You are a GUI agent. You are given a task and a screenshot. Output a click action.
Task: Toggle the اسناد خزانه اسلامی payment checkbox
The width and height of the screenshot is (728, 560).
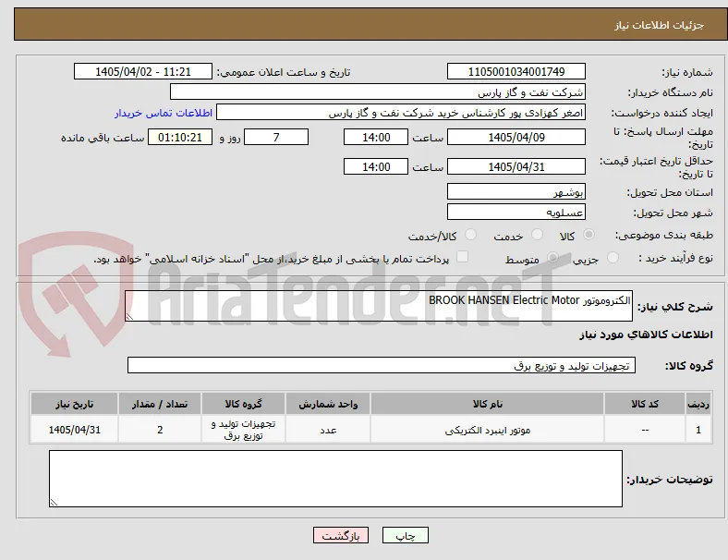pos(463,257)
